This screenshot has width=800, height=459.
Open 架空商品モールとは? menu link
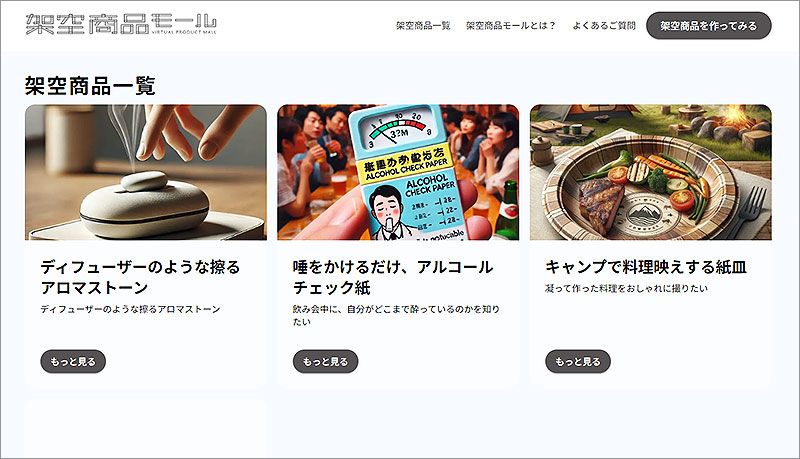click(510, 26)
